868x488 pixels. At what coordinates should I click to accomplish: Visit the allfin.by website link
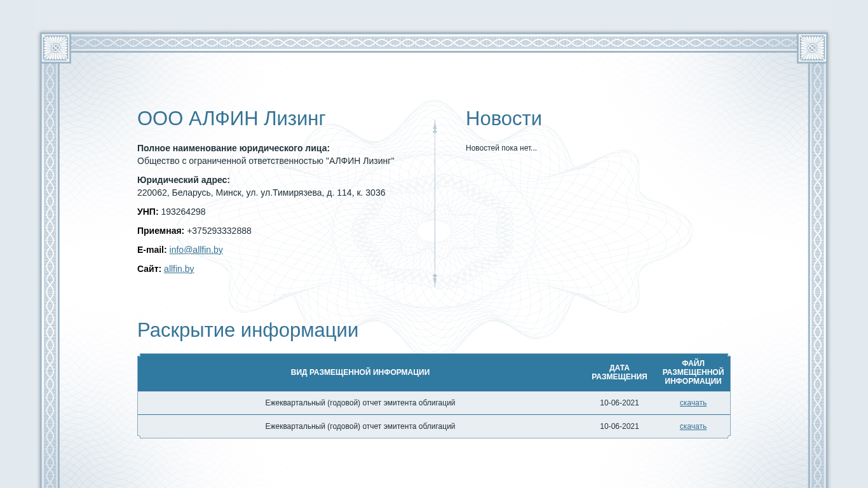pyautogui.click(x=179, y=269)
